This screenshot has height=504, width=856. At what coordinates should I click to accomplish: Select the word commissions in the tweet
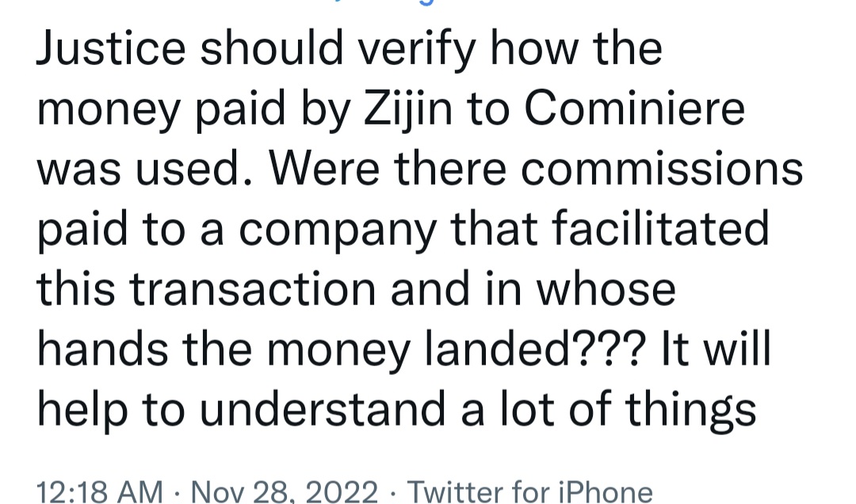click(x=662, y=169)
